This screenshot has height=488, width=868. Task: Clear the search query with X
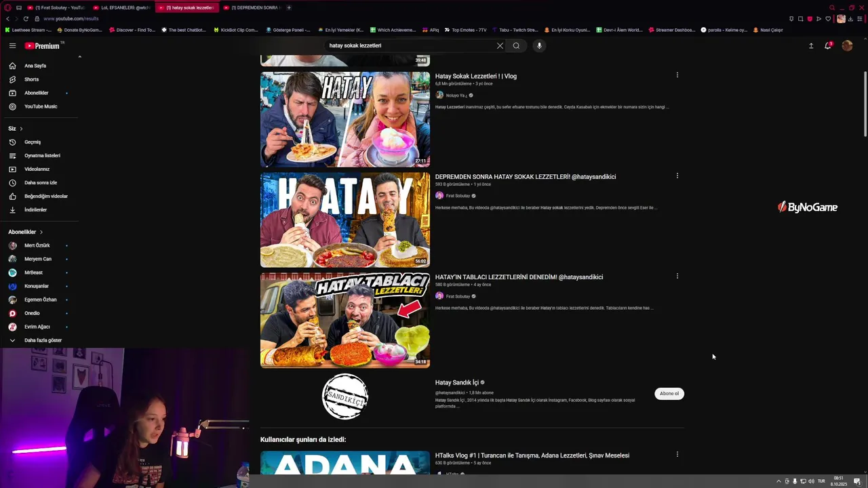pos(500,45)
